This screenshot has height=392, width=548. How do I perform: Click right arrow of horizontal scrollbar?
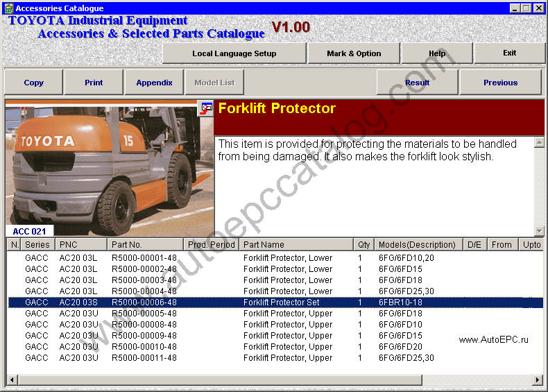tap(538, 380)
